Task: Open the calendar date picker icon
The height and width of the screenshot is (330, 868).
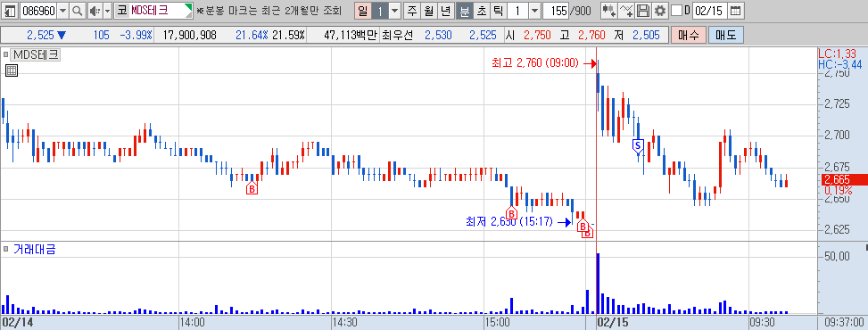Action: 734,11
